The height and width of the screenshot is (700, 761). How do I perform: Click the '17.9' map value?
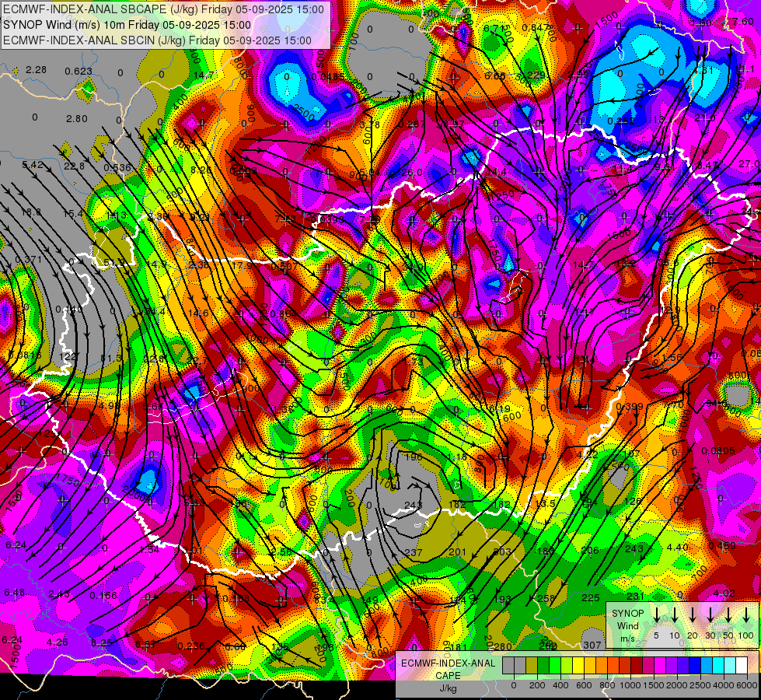tap(243, 266)
